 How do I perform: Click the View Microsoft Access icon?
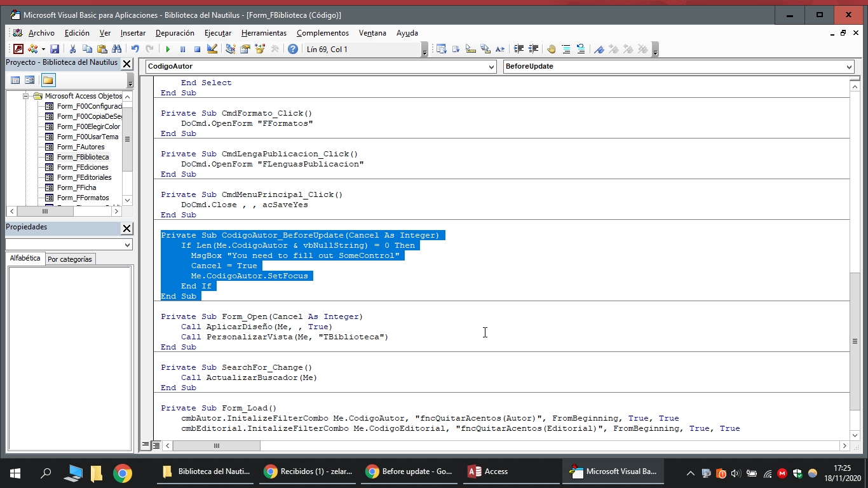click(x=18, y=49)
